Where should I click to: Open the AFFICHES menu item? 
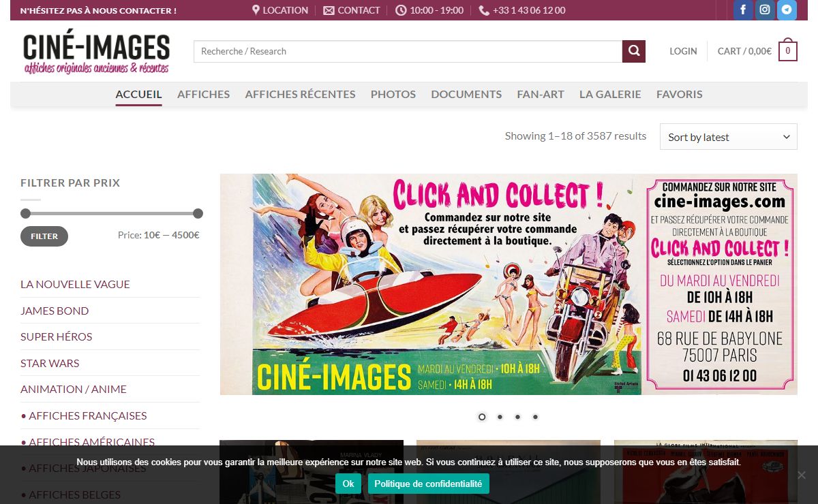point(203,95)
